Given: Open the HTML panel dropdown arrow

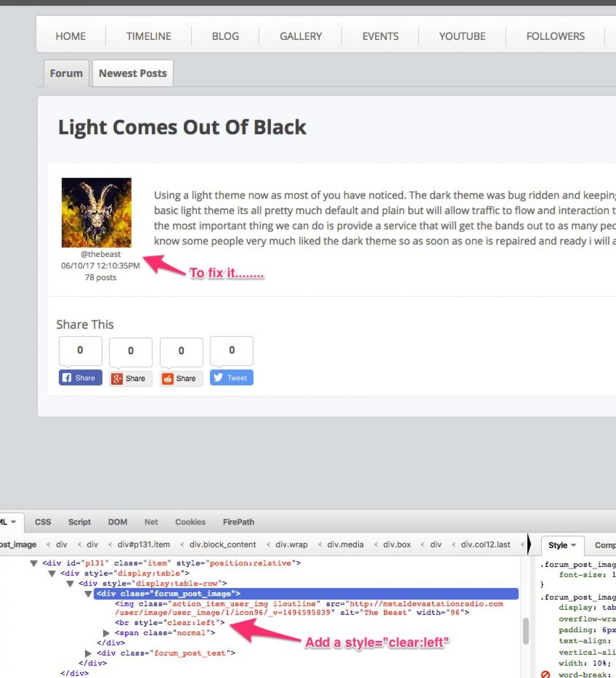Looking at the screenshot, I should point(13,522).
